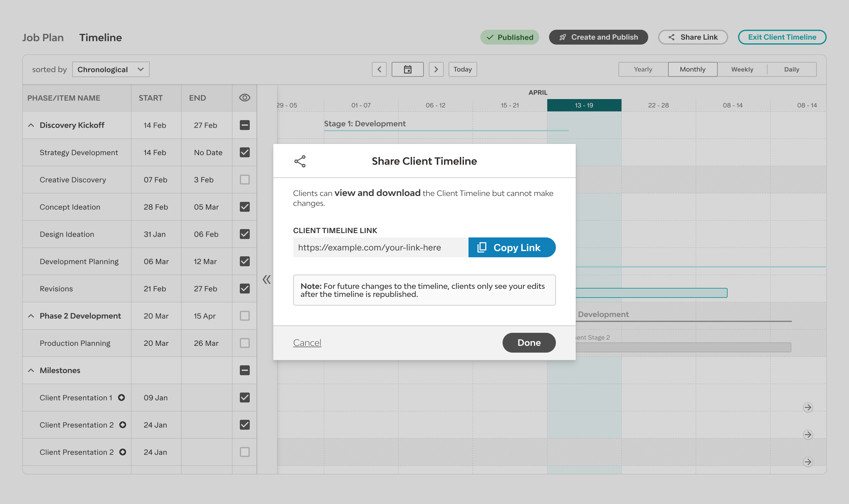Click Copy Link in the share dialog
This screenshot has height=504, width=849.
(x=512, y=247)
